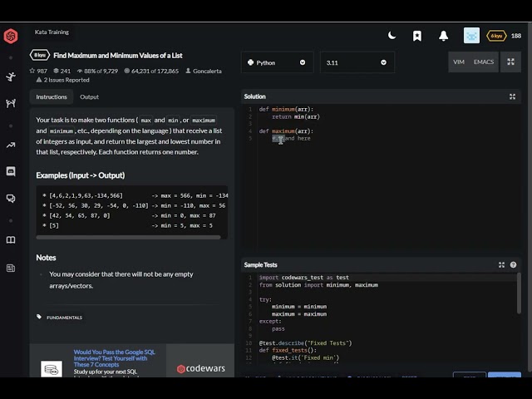Screen dimensions: 532x399
Task: Switch to the Output tab
Action: (89, 96)
